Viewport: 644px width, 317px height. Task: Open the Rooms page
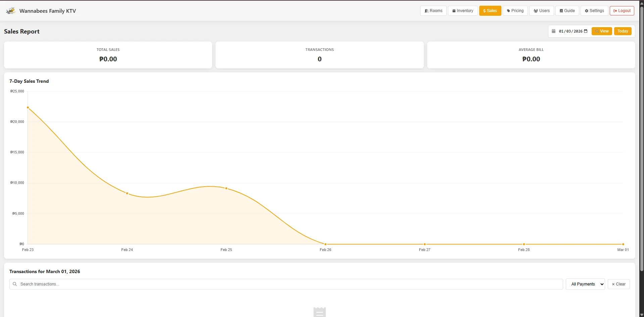pos(433,11)
